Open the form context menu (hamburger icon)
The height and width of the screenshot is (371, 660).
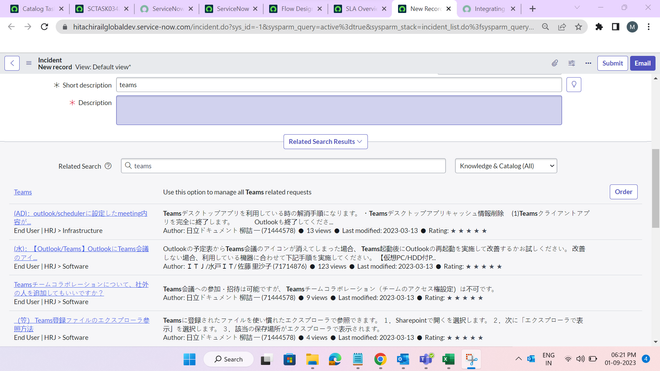pyautogui.click(x=29, y=63)
